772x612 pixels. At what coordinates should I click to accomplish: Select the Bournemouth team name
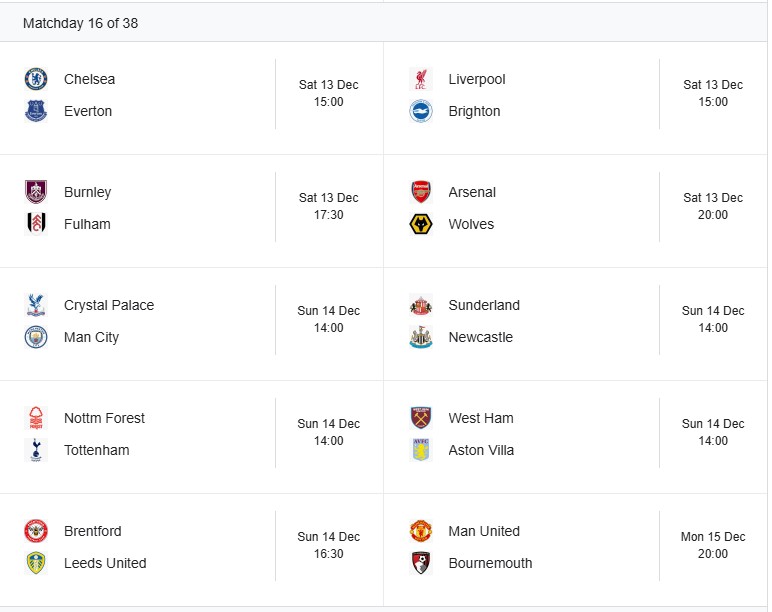coord(490,563)
